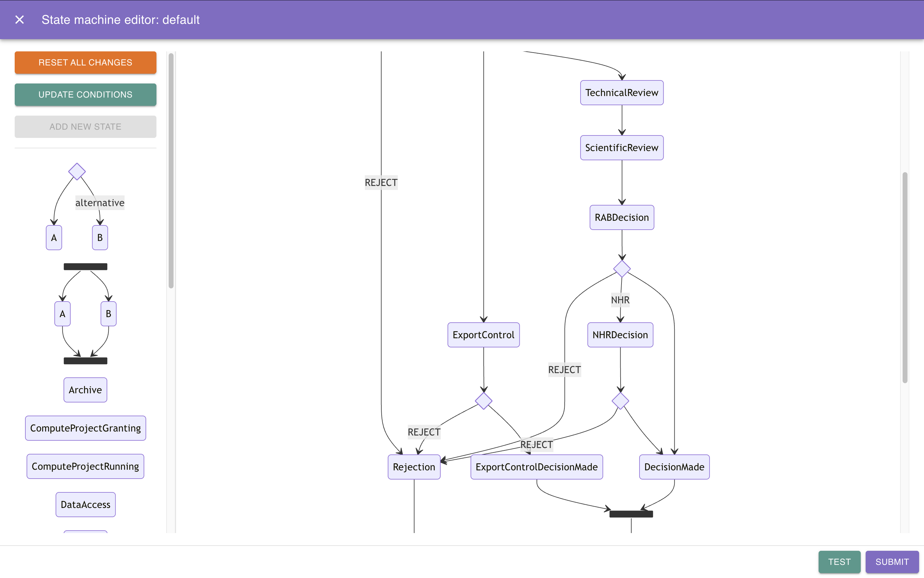The height and width of the screenshot is (578, 924).
Task: Click the NHRDecision state node
Action: tap(620, 335)
